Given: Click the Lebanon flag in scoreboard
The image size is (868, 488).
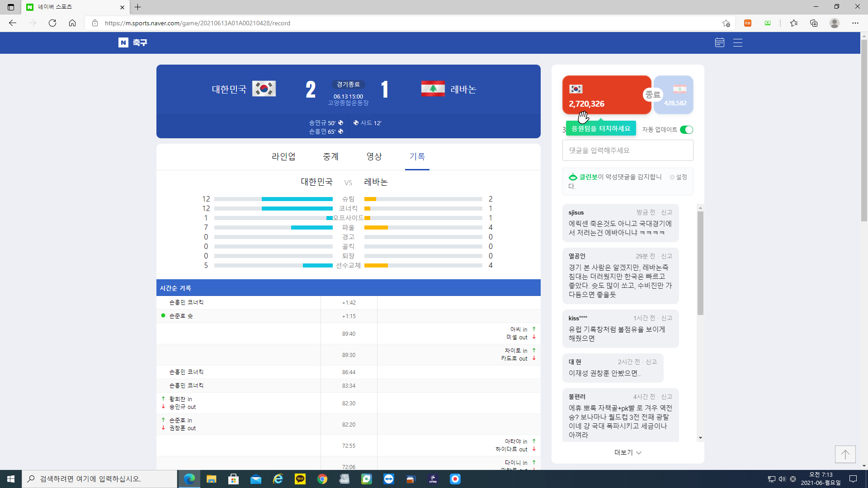Looking at the screenshot, I should pos(433,89).
